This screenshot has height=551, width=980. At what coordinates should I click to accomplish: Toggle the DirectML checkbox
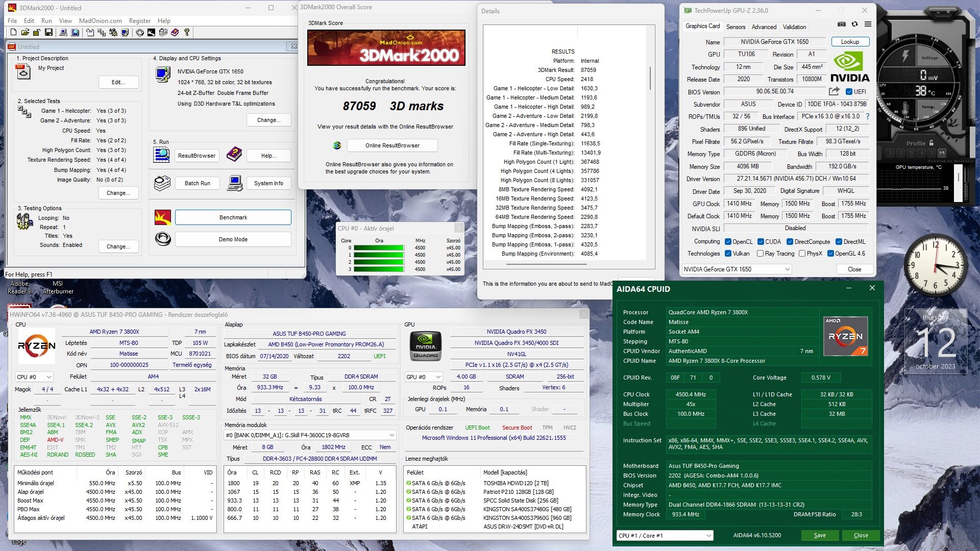pyautogui.click(x=839, y=242)
